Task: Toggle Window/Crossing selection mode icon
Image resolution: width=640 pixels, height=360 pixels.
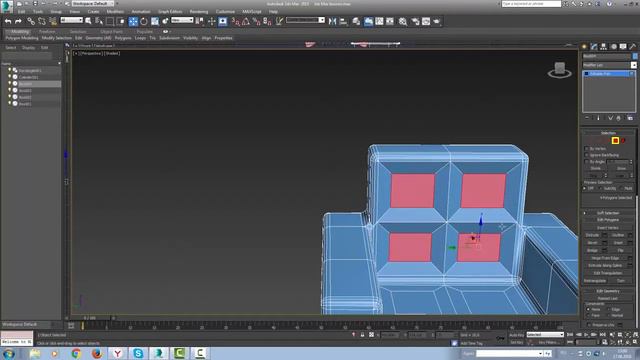Action: (x=121, y=21)
